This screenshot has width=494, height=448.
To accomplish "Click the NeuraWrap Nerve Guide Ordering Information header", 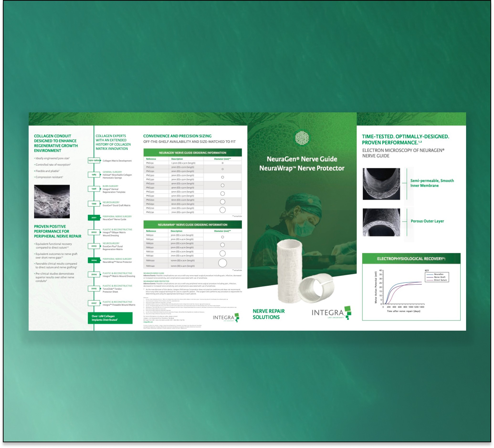I will 193,225.
